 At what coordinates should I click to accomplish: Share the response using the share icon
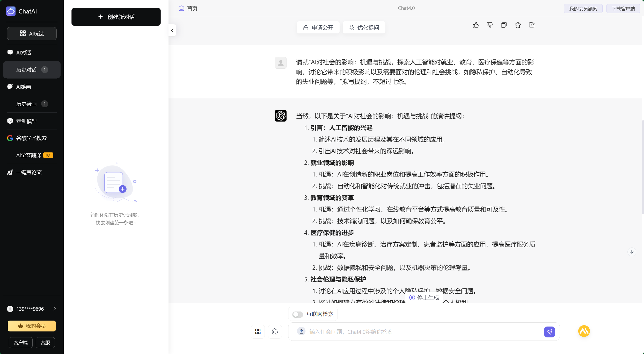point(532,25)
